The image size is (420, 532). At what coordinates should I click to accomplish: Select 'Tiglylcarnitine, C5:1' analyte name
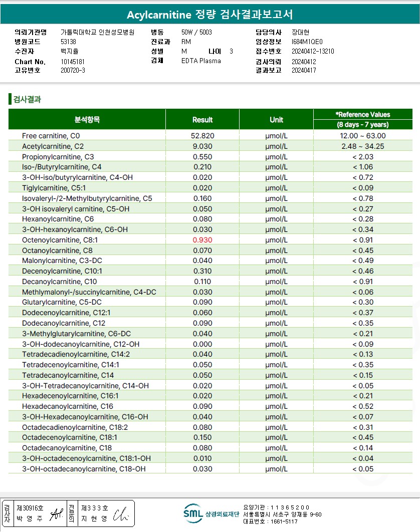(54, 188)
